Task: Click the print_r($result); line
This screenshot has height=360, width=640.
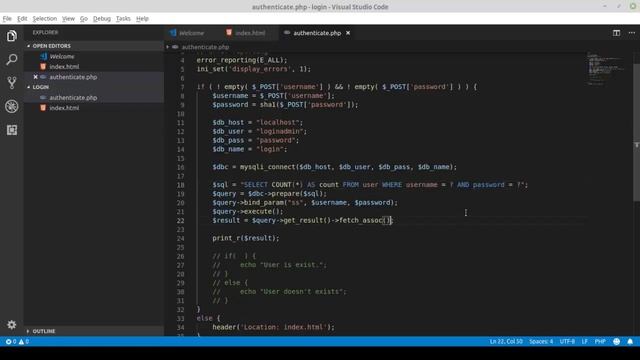Action: (246, 238)
